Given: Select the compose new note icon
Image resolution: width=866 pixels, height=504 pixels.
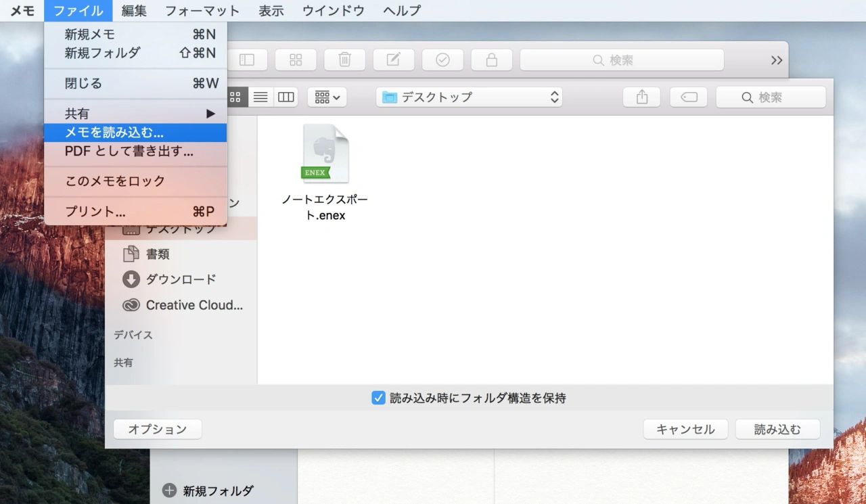Looking at the screenshot, I should 393,60.
